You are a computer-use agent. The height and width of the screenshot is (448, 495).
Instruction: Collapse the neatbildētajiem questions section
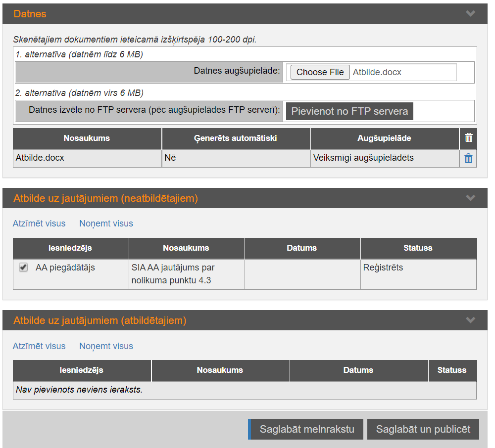click(x=470, y=198)
